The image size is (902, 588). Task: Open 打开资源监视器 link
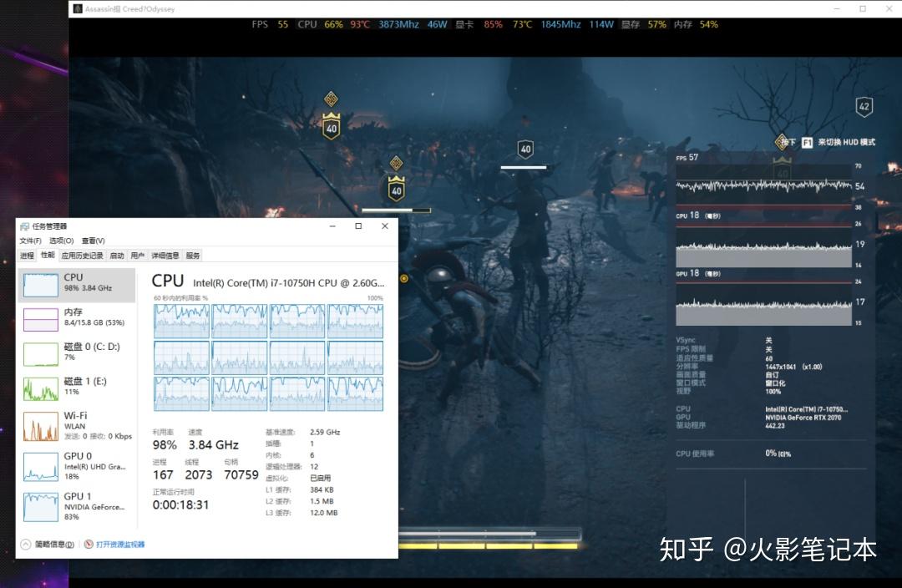tap(120, 545)
